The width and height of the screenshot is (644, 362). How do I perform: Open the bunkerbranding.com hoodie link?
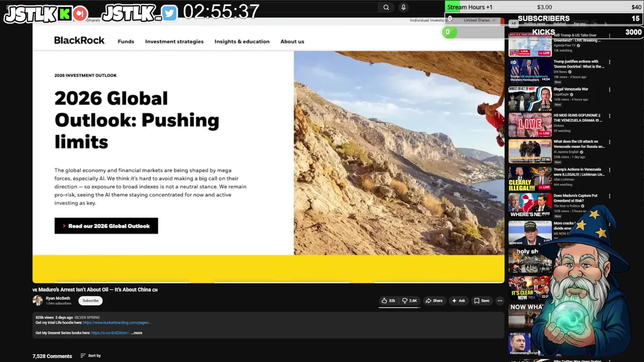point(117,323)
